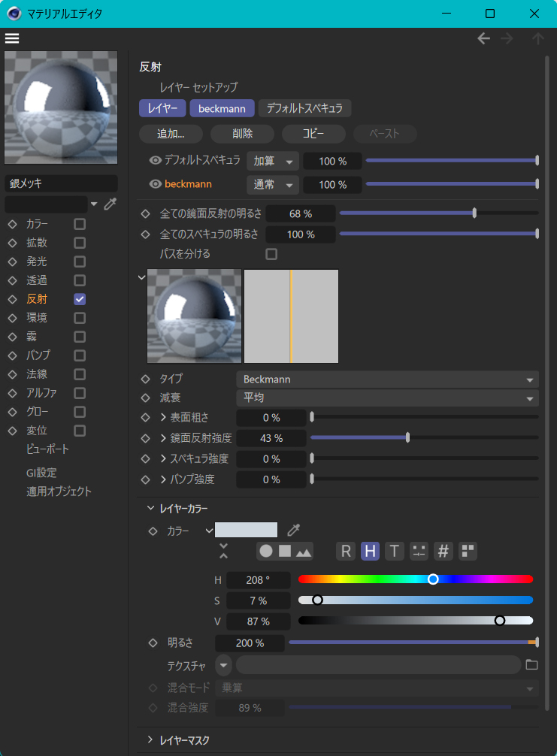The image size is (557, 756).
Task: Enable the 発光 channel checkbox
Action: 80,262
